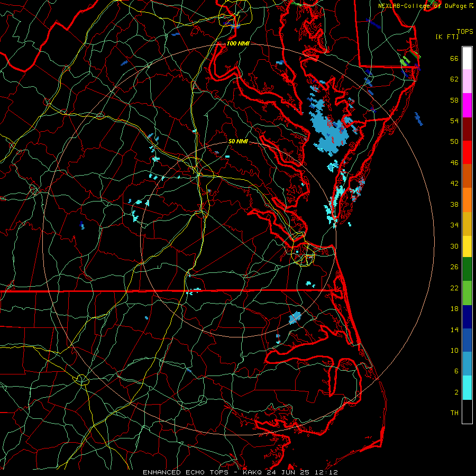
Task: Click the "100 NMI" range ring label
Action: [238, 43]
